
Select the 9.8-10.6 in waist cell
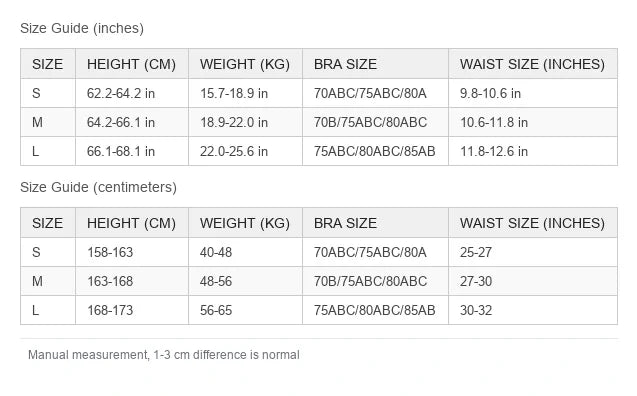pos(533,93)
